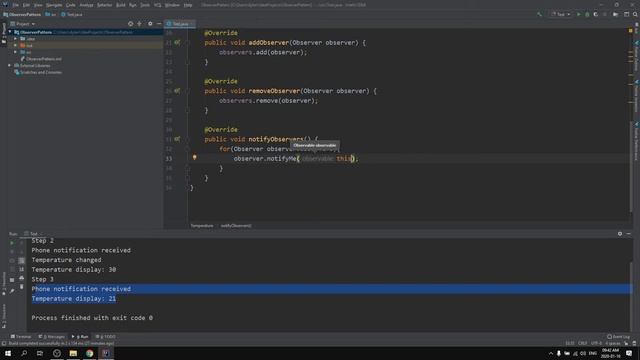
Task: Open the Refactor menu
Action: tap(104, 5)
